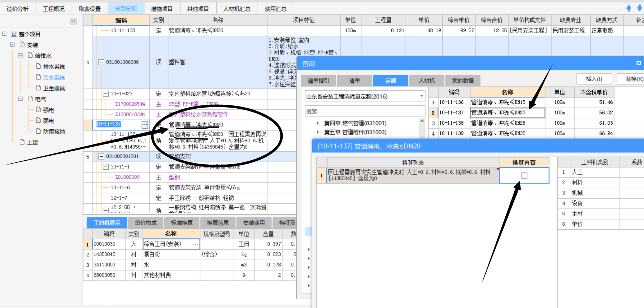The width and height of the screenshot is (644, 308).
Task: Click the 替换(R) button
Action: tap(632, 79)
